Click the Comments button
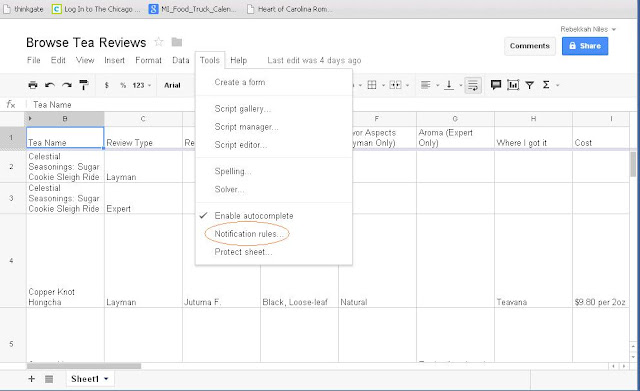640x391 pixels. (x=530, y=46)
